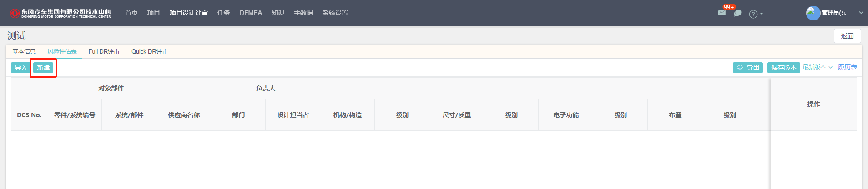868x189 pixels.
Task: Click the 系统/部件 column header
Action: [x=129, y=115]
